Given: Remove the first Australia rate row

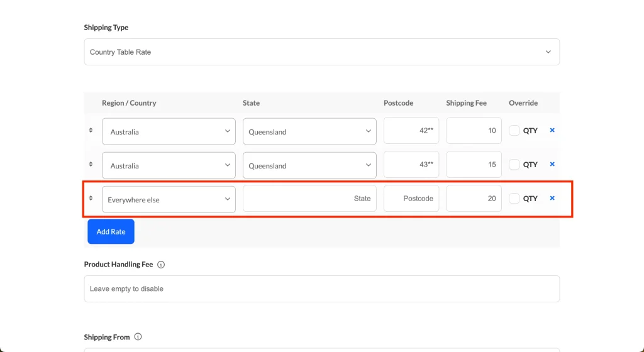Looking at the screenshot, I should [x=552, y=131].
